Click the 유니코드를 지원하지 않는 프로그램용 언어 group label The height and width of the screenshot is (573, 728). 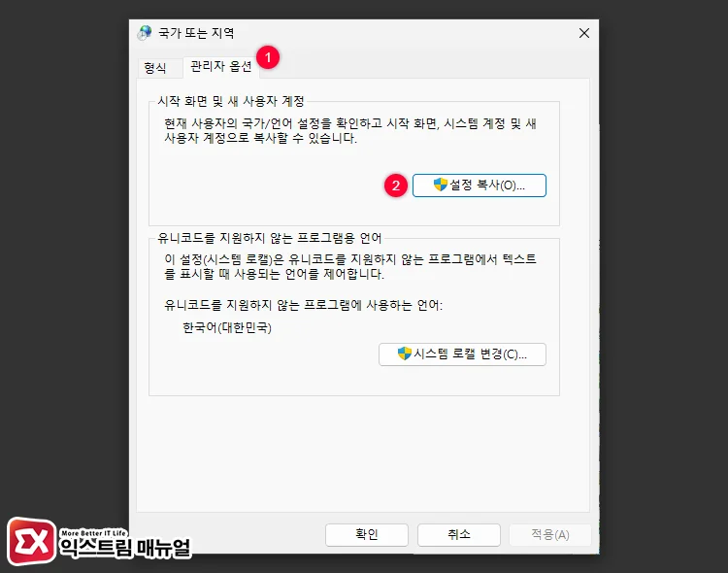(x=269, y=238)
